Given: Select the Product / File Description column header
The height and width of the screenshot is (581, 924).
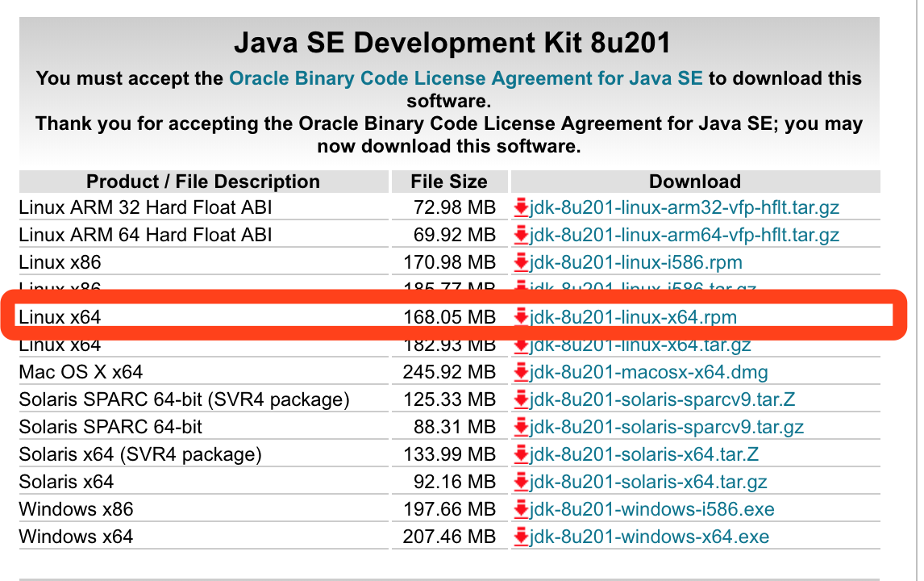Looking at the screenshot, I should click(x=203, y=182).
